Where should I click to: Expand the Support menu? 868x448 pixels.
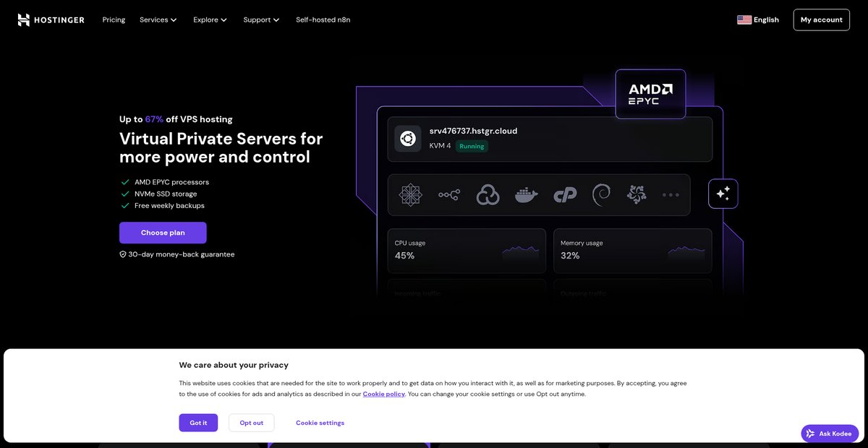261,20
